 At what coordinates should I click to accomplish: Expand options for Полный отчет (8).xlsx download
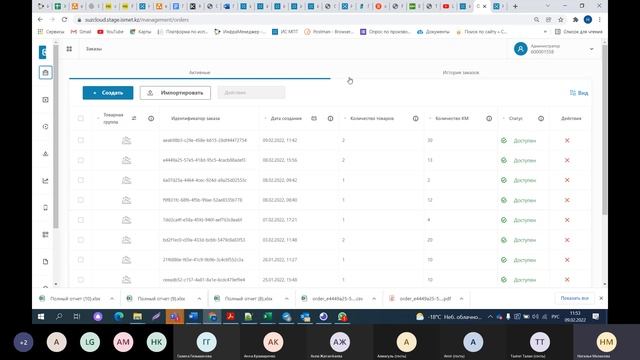[x=287, y=299]
